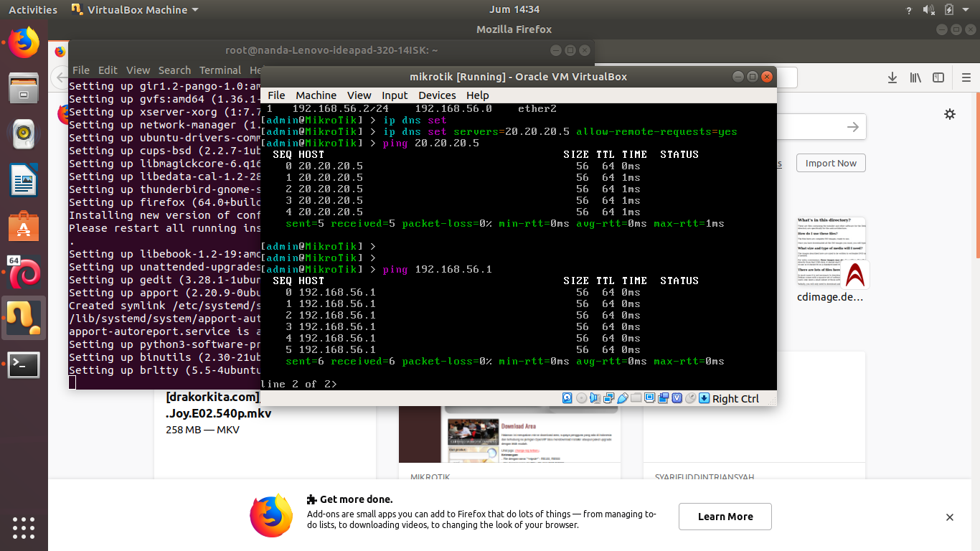This screenshot has width=980, height=551.
Task: Click the hard disk activity icon in VirtualBox status bar
Action: point(567,398)
